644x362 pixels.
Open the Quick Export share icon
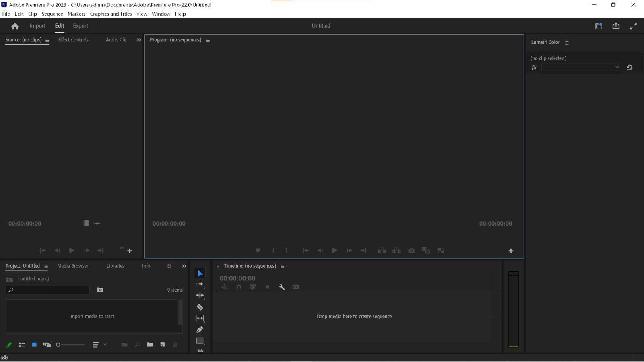tap(616, 26)
